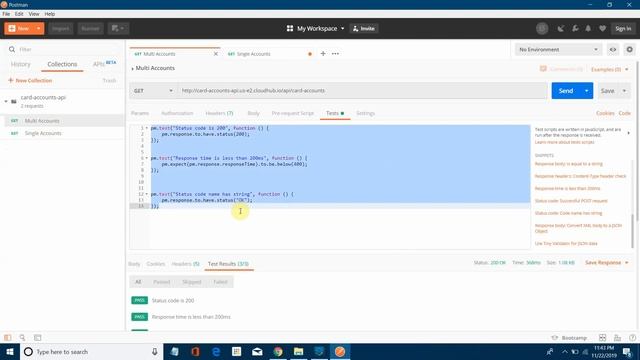
Task: Click the Invite button
Action: coord(364,29)
